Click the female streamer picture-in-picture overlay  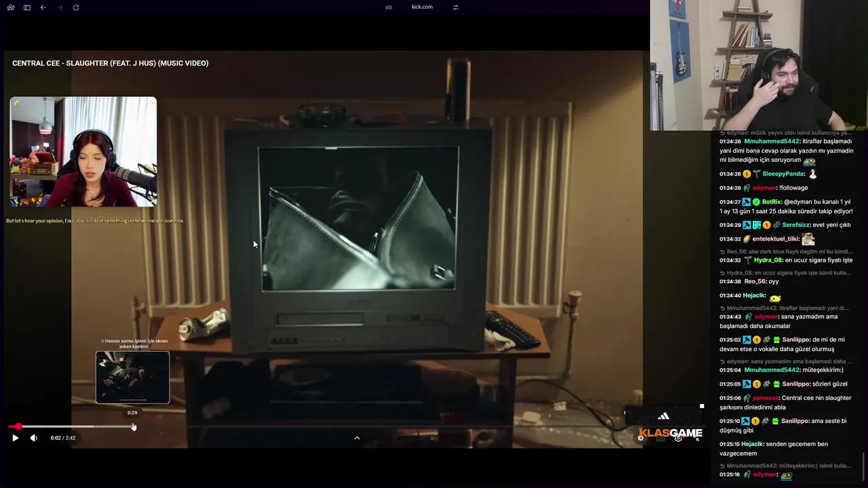(x=83, y=152)
